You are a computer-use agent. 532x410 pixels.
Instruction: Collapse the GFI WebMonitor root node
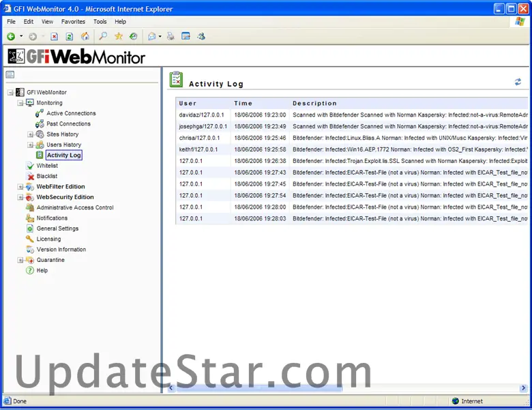click(x=10, y=92)
